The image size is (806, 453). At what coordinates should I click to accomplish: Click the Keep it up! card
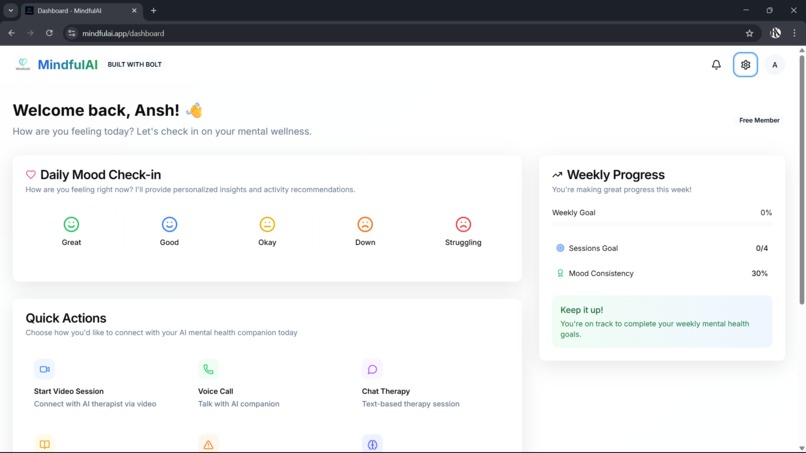pyautogui.click(x=662, y=321)
